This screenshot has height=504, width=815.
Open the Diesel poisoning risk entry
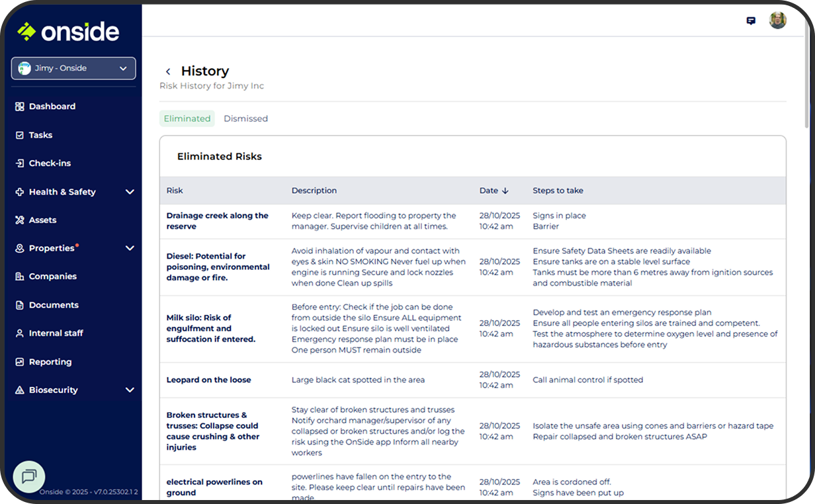click(218, 267)
